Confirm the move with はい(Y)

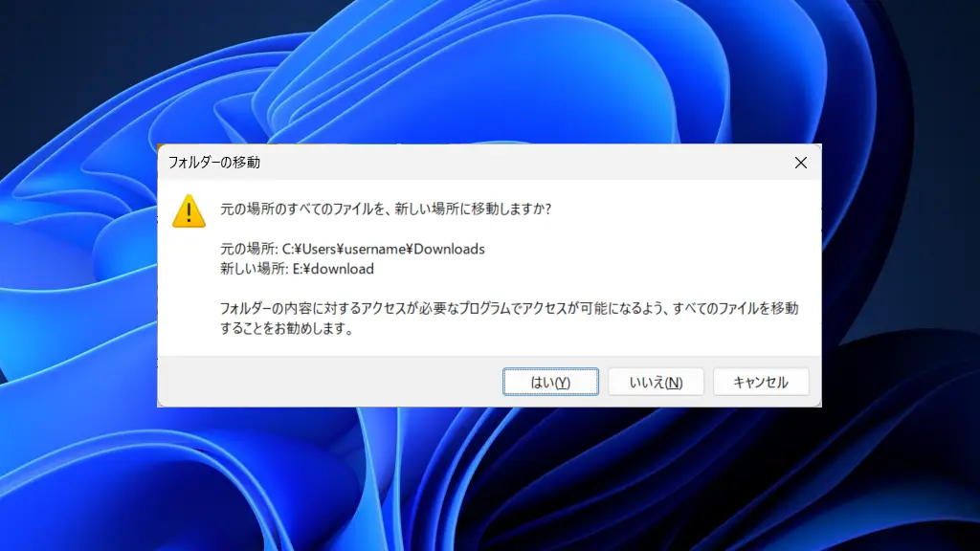point(550,382)
